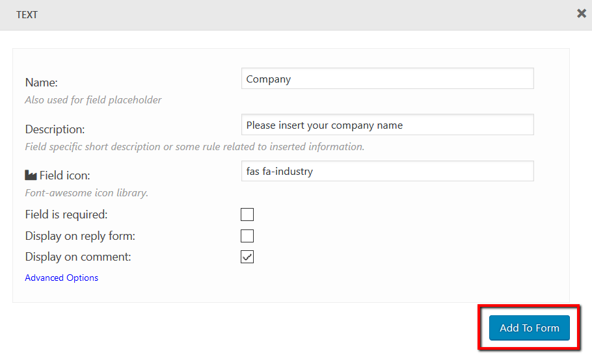
Task: Close the TEXT dialog with the X
Action: [x=582, y=14]
